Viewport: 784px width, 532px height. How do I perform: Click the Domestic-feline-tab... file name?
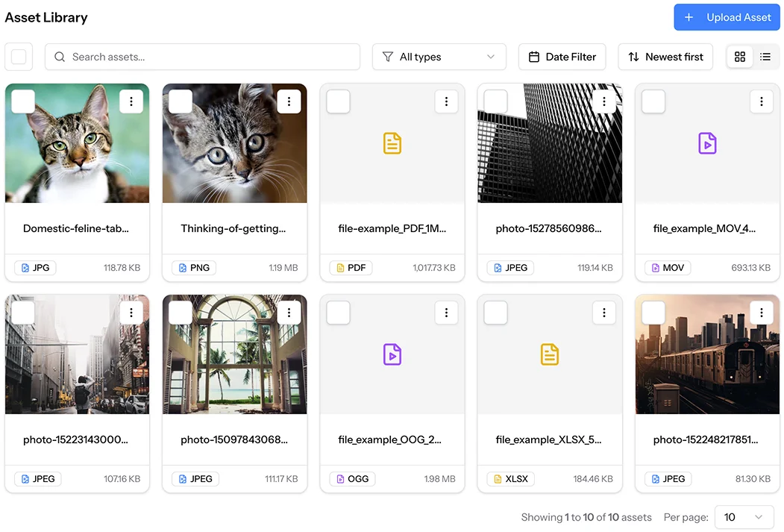[76, 228]
